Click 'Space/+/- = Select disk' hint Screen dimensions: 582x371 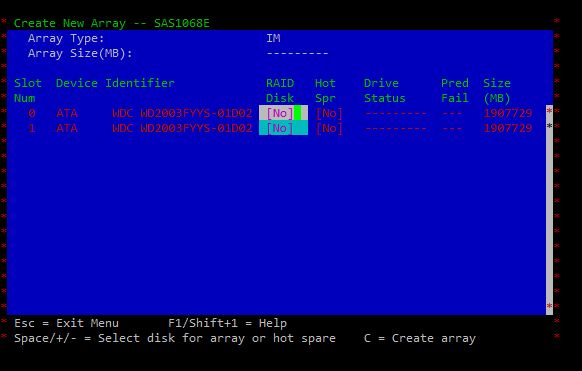point(94,338)
